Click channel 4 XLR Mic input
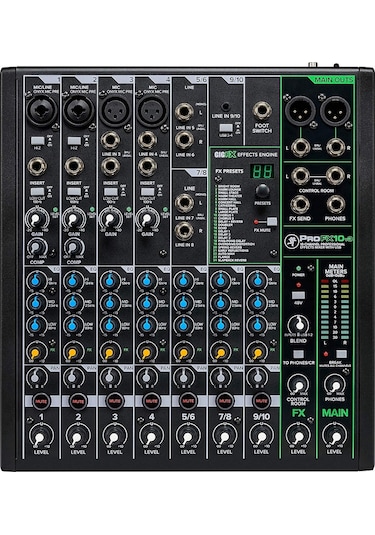Viewport: 375px width, 535px height. [x=152, y=111]
